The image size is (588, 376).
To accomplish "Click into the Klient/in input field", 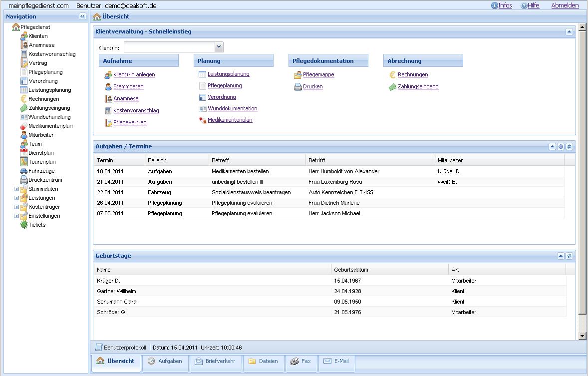I will (x=170, y=47).
